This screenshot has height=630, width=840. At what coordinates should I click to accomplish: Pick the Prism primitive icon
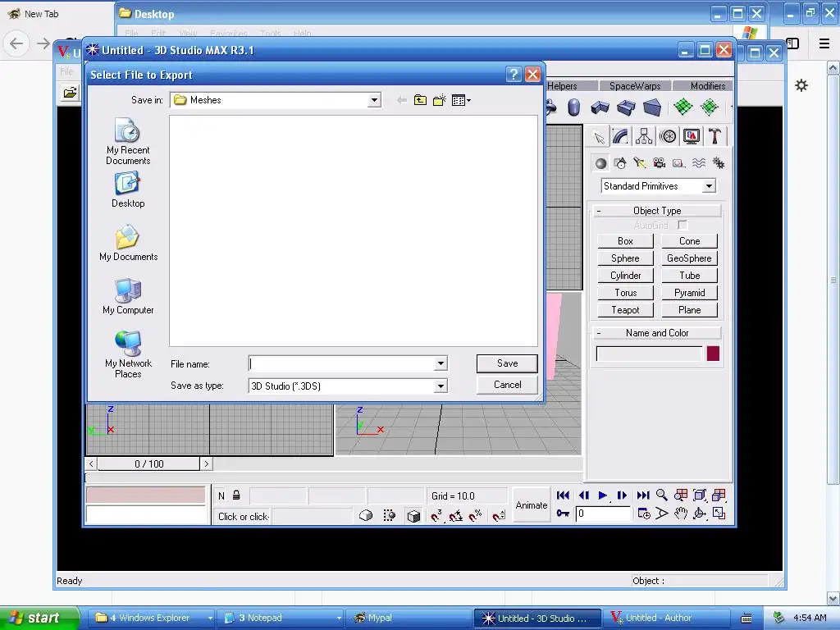point(652,107)
